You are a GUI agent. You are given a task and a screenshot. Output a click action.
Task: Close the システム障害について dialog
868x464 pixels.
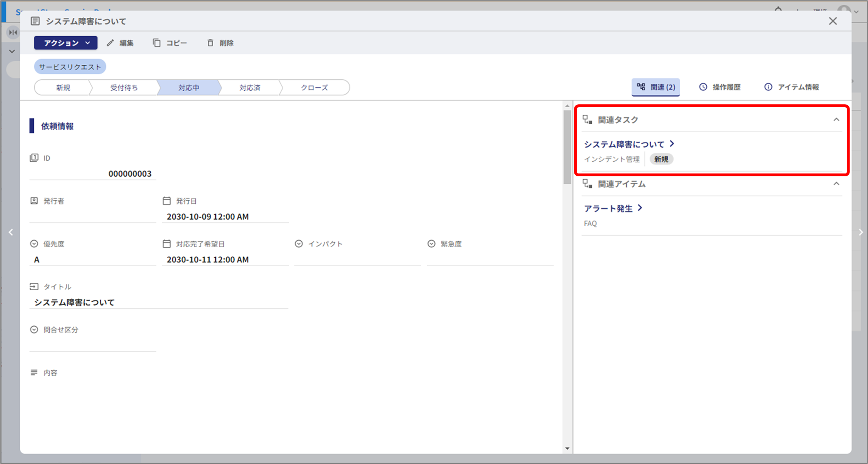[833, 21]
